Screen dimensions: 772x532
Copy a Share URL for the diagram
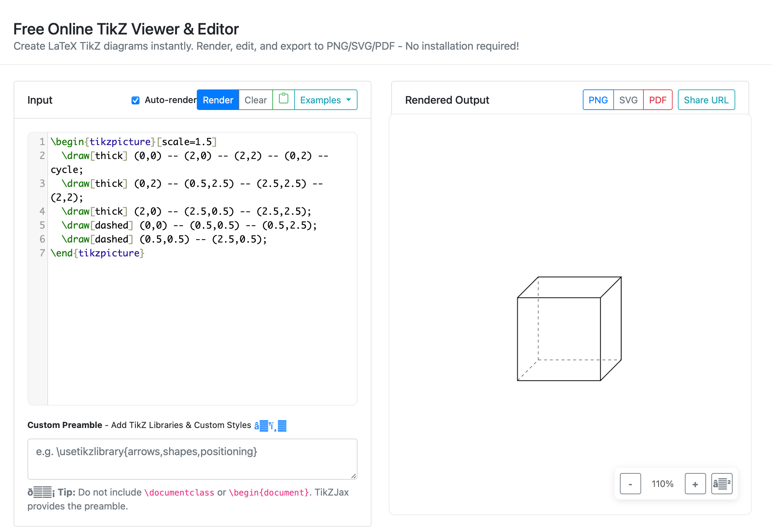tap(706, 100)
